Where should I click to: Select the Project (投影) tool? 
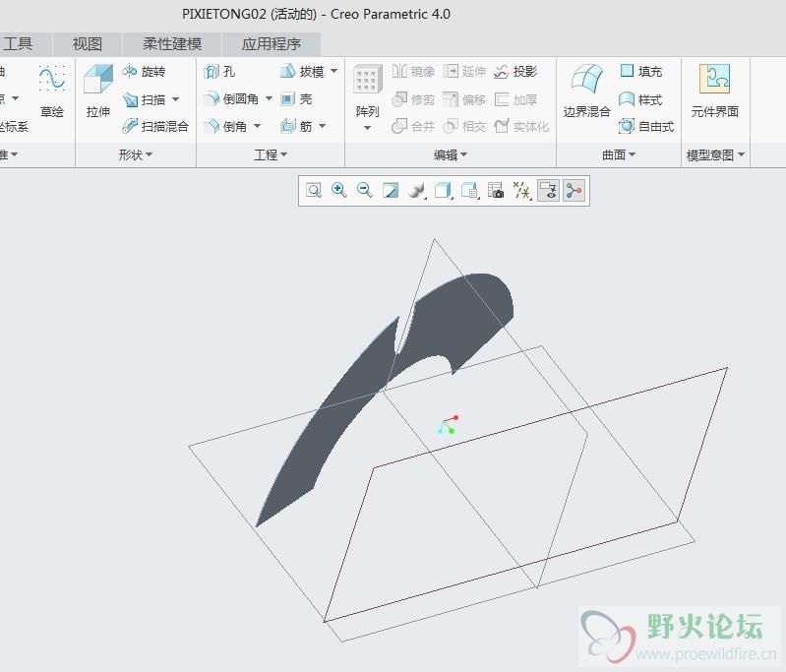[x=515, y=72]
